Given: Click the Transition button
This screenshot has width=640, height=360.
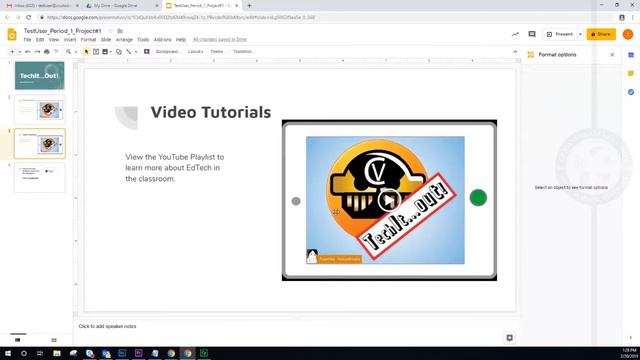Looking at the screenshot, I should click(243, 52).
